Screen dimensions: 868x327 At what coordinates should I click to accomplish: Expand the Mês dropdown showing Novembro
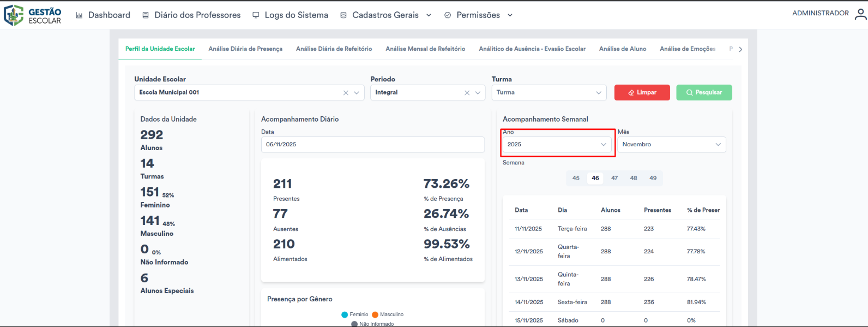(671, 145)
